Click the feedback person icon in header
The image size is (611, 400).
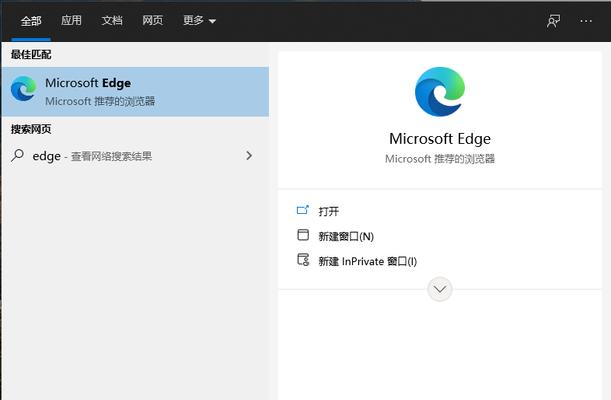click(553, 21)
